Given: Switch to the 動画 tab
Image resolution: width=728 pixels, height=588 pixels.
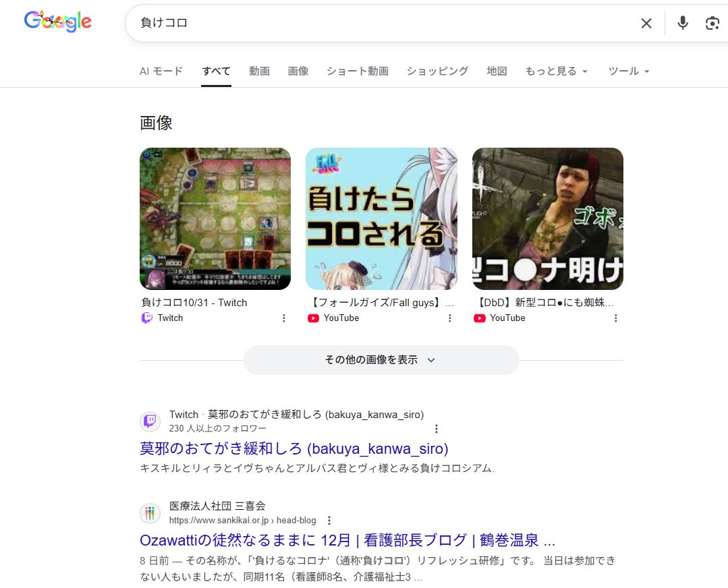Looking at the screenshot, I should (x=259, y=71).
